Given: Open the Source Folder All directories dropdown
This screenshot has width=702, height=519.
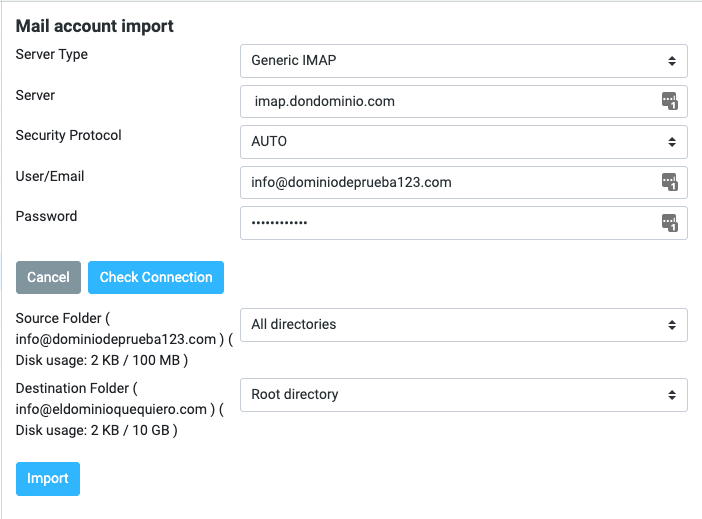Looking at the screenshot, I should pos(463,325).
